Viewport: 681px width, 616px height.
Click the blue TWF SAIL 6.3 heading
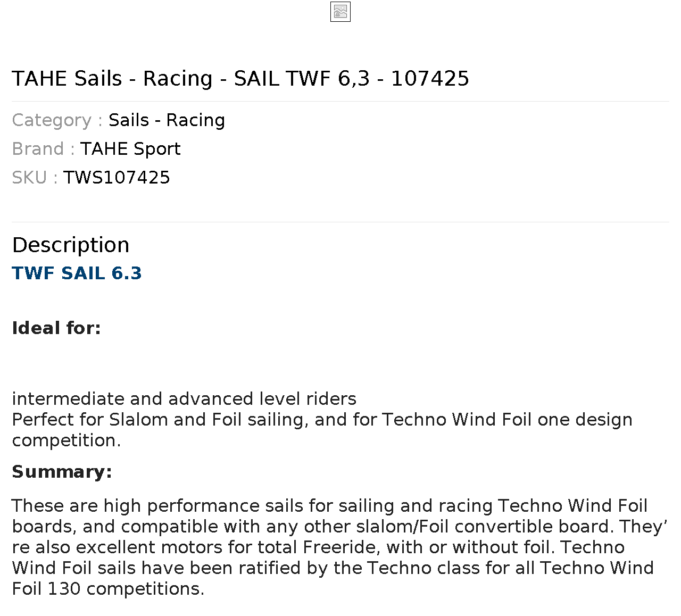[77, 273]
